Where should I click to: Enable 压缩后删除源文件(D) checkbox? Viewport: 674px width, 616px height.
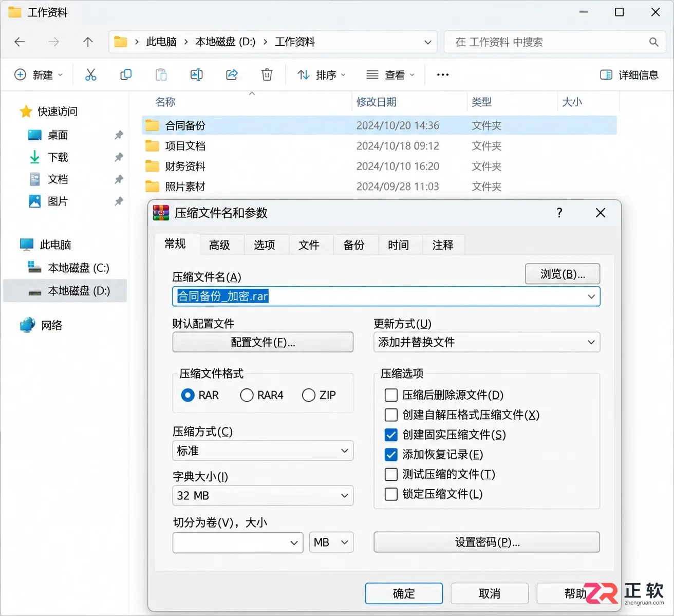pyautogui.click(x=391, y=395)
